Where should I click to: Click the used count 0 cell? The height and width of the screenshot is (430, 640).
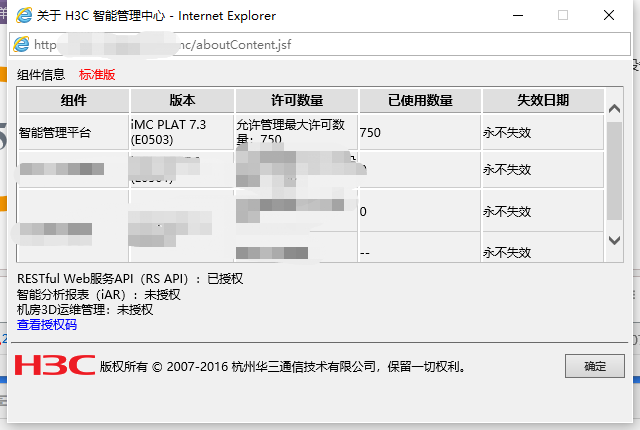(420, 211)
